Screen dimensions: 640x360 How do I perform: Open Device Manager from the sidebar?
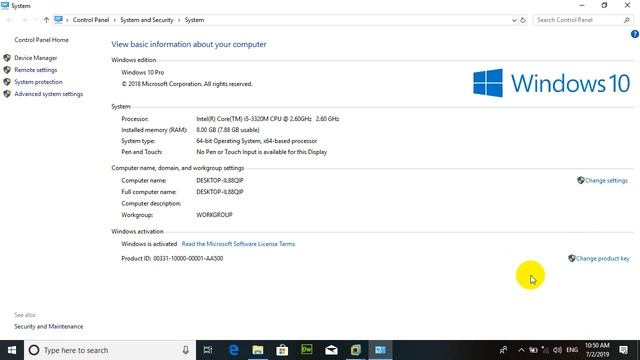click(x=36, y=58)
